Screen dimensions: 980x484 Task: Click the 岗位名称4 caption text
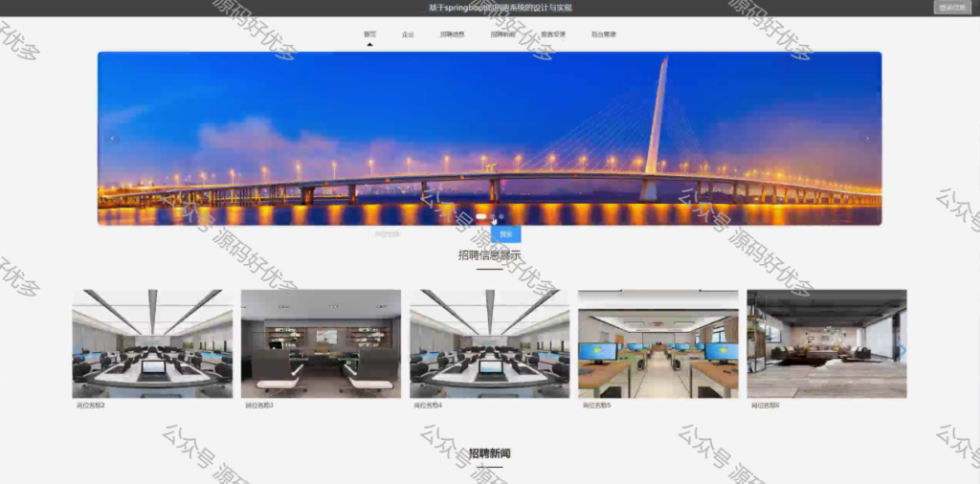428,406
